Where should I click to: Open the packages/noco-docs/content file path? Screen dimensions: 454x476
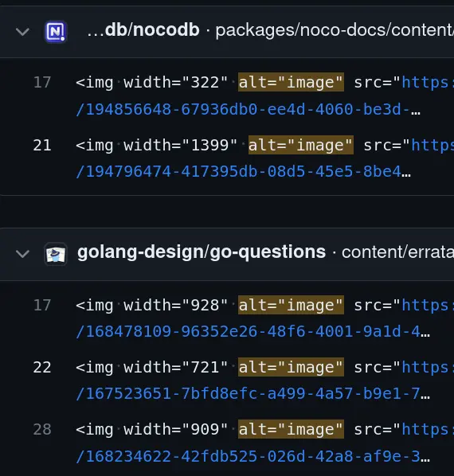pyautogui.click(x=335, y=30)
